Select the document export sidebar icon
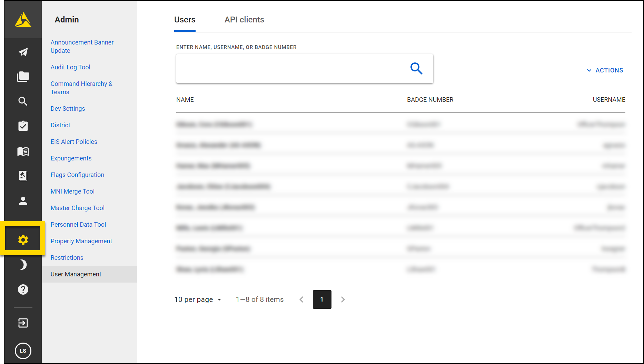Viewport: 644px width, 364px height. coord(23,176)
